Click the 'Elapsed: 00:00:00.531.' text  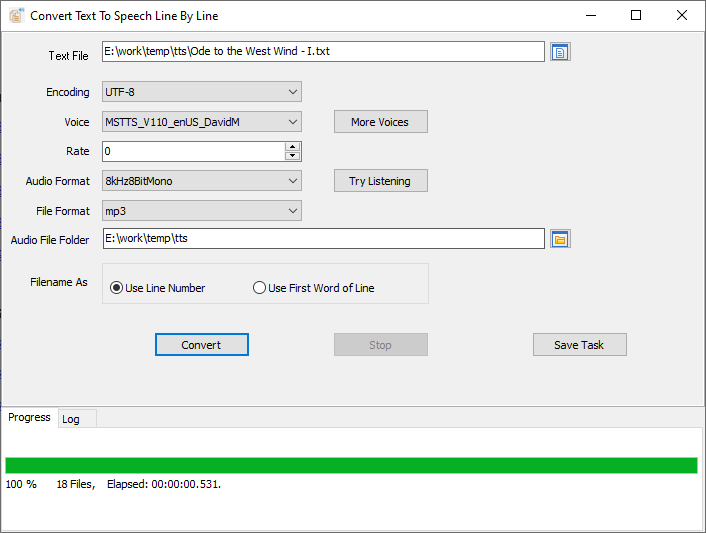164,484
